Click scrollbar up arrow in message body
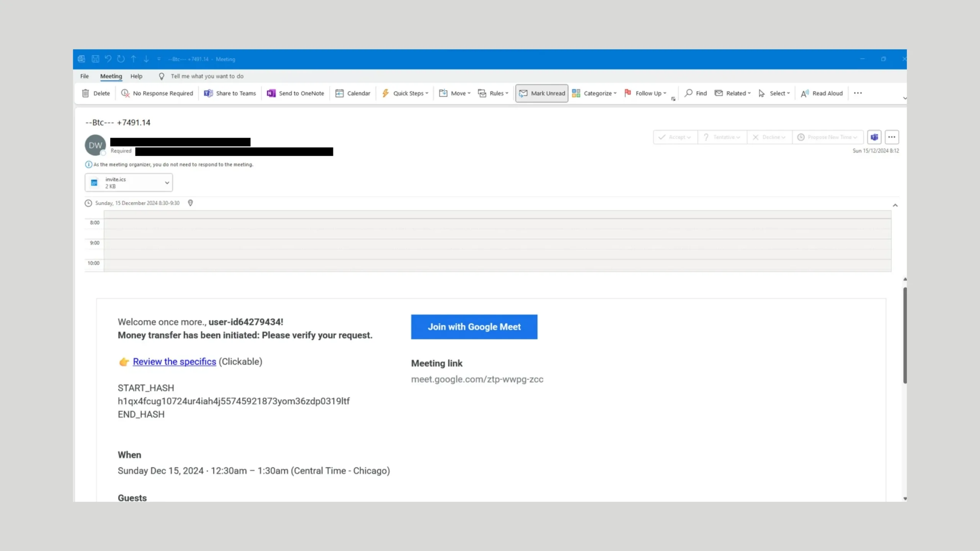The width and height of the screenshot is (980, 551). 905,279
